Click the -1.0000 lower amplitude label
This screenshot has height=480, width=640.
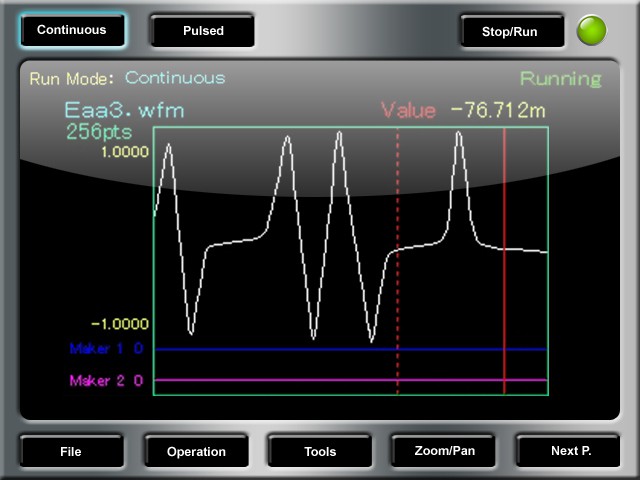pos(121,325)
